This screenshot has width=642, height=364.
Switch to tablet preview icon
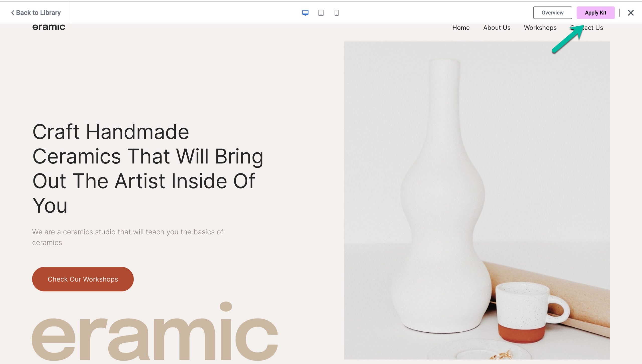pos(321,13)
